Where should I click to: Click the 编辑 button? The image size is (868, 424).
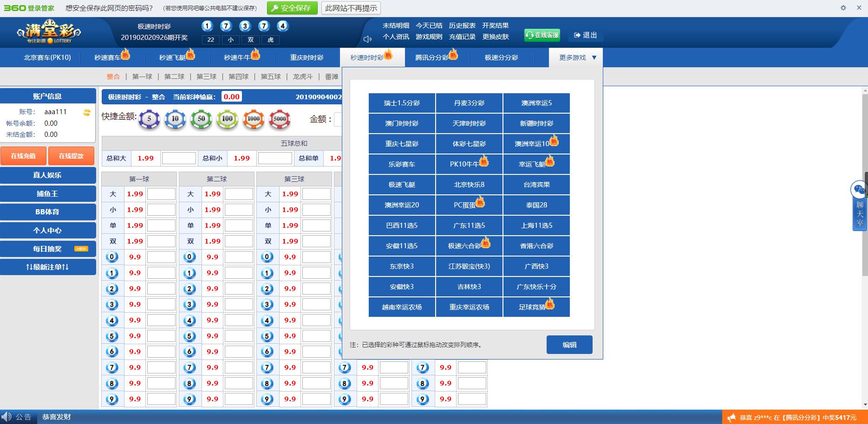(x=569, y=345)
